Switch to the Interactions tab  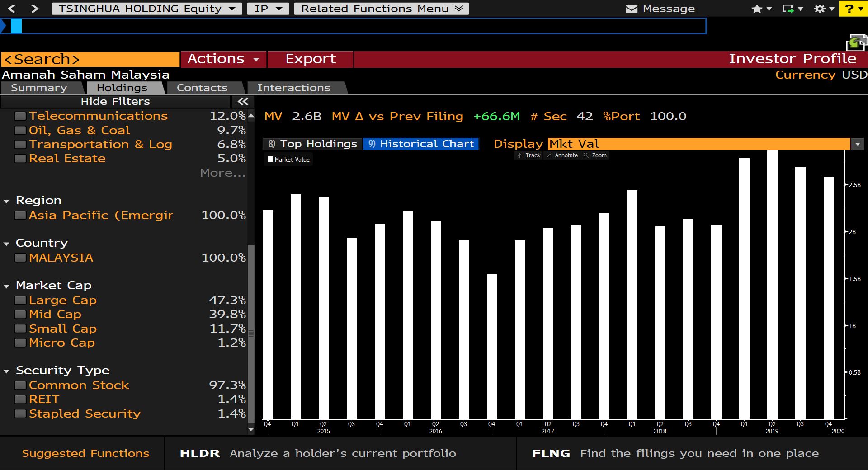point(297,88)
